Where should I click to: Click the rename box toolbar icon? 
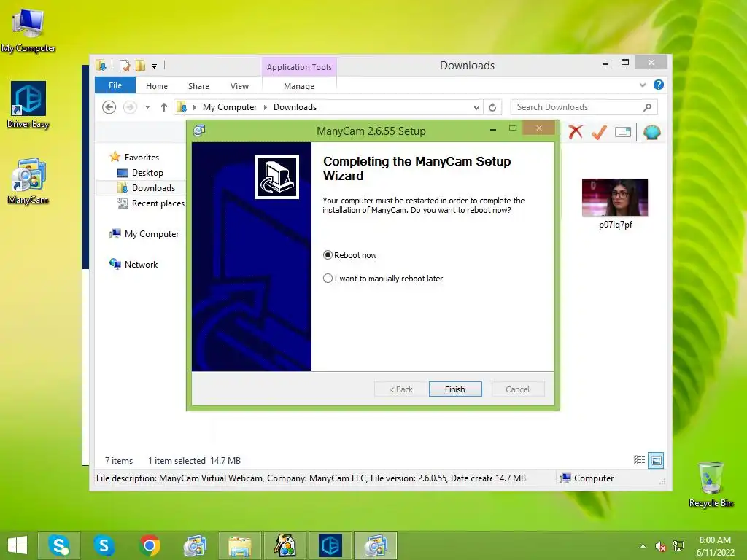[623, 132]
